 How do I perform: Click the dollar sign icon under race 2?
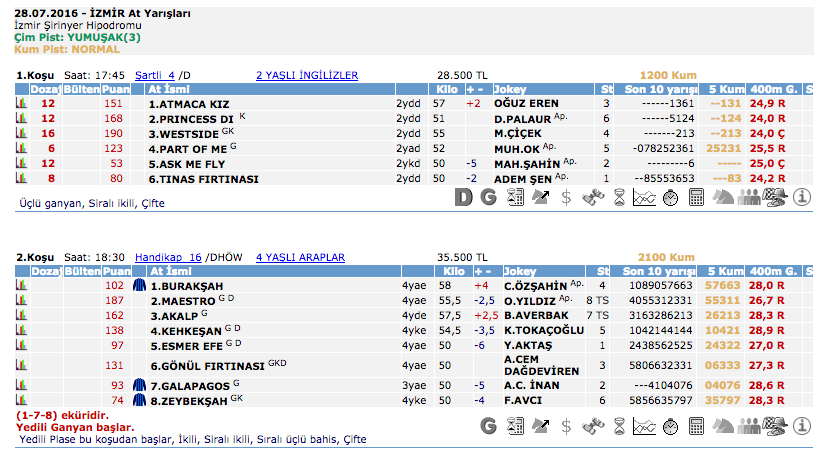pos(567,425)
